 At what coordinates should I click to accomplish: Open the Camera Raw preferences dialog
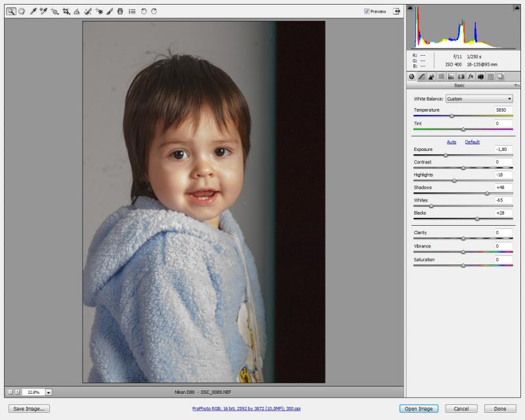click(133, 11)
